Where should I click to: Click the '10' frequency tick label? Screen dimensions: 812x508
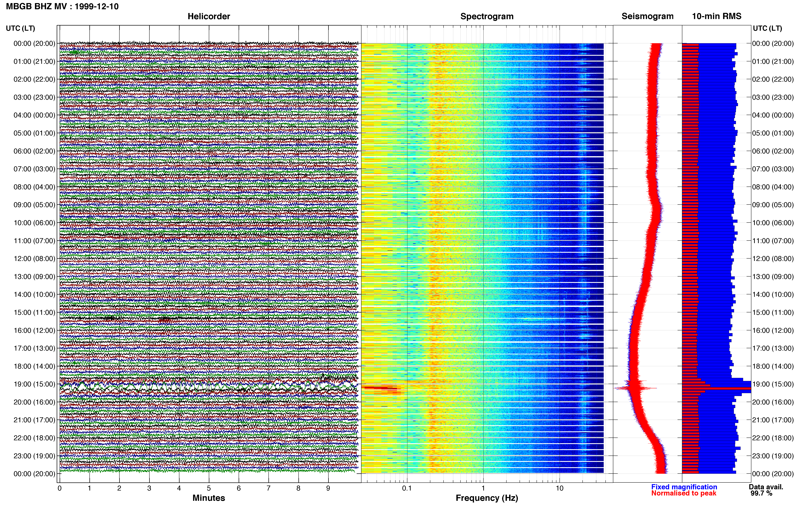[559, 488]
